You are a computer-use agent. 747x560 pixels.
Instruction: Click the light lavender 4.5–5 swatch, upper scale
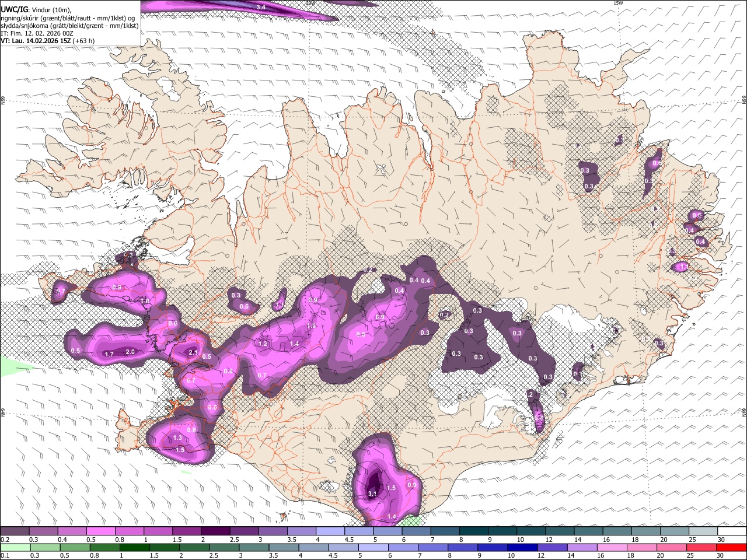click(x=359, y=531)
